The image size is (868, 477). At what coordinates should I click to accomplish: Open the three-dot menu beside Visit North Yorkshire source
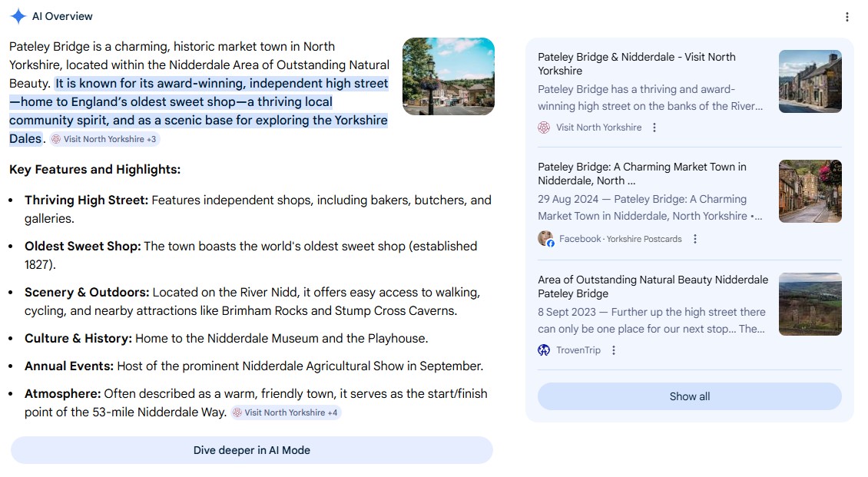point(654,128)
